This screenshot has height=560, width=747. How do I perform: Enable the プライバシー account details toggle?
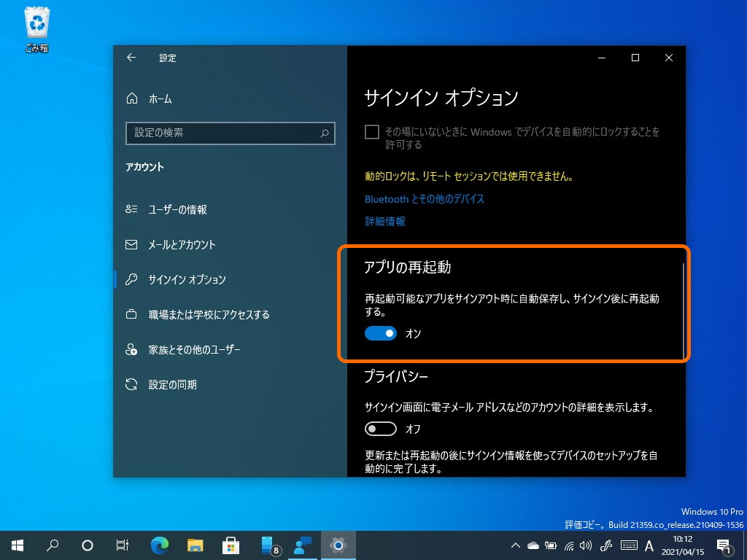[379, 429]
